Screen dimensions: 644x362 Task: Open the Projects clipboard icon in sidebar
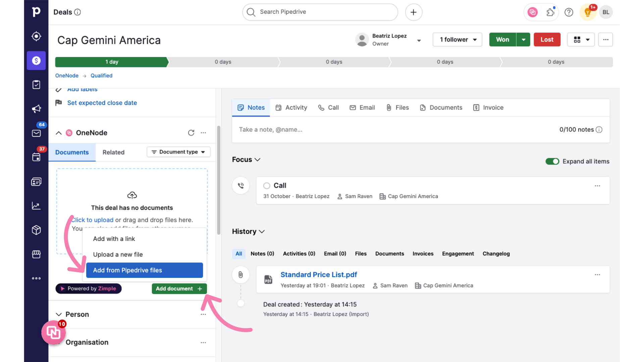tap(36, 85)
